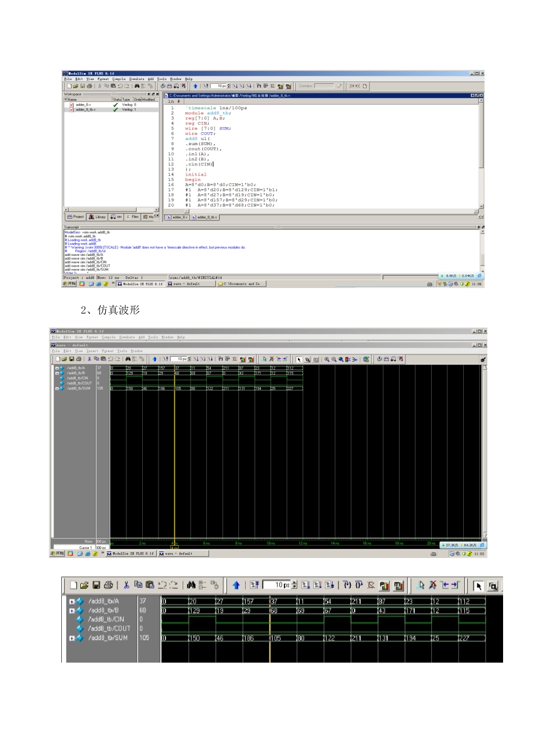Click the Zoom Full magnifier in the wave window toolbar

(x=341, y=359)
